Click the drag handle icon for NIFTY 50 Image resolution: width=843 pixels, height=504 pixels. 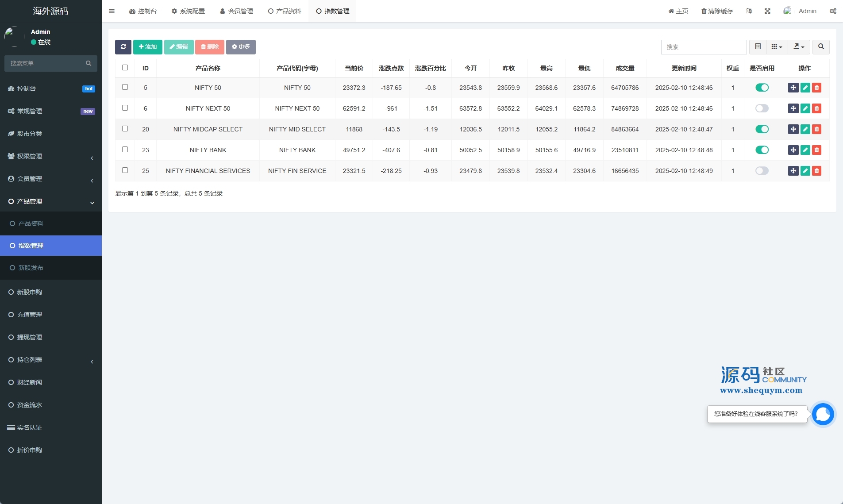[793, 88]
